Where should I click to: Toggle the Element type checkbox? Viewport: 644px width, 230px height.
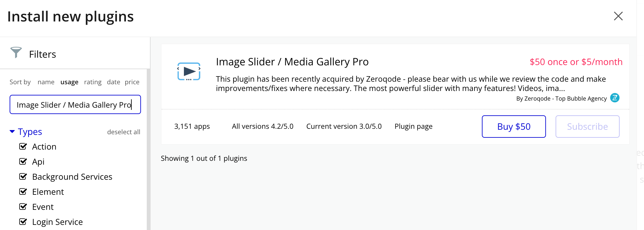pyautogui.click(x=23, y=192)
